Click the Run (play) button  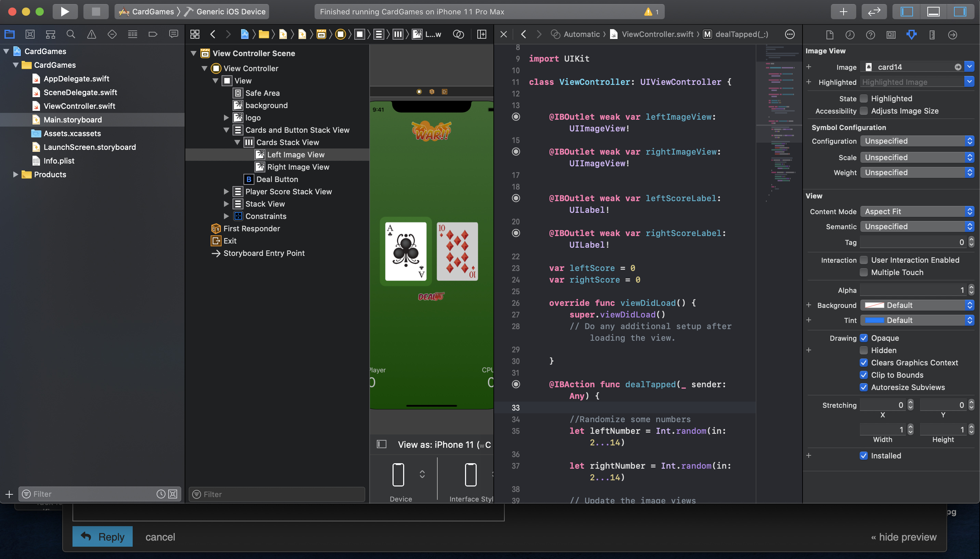tap(65, 12)
